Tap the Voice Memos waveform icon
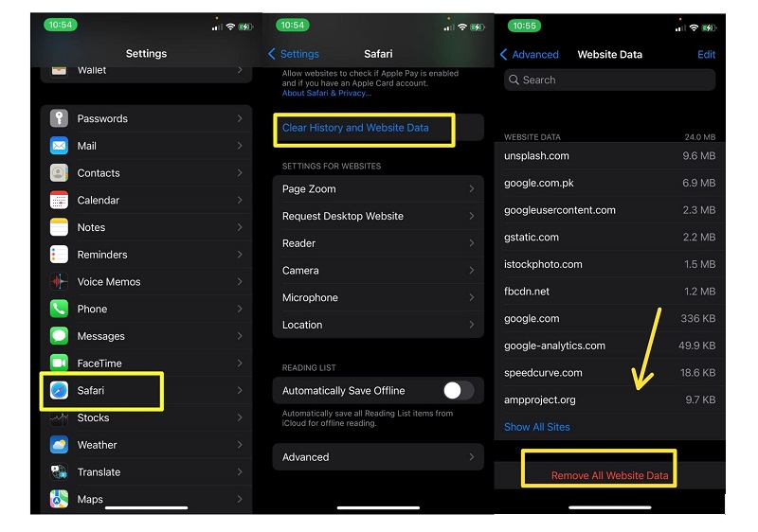Image resolution: width=758 pixels, height=532 pixels. coord(59,281)
